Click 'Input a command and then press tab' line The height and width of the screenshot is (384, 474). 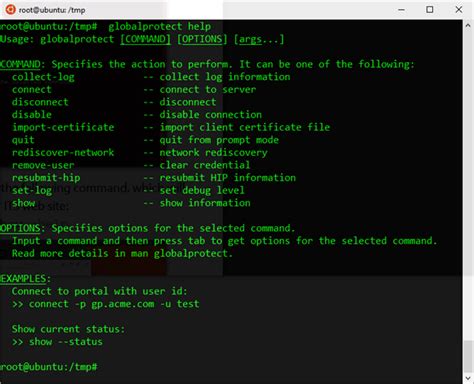[225, 241]
